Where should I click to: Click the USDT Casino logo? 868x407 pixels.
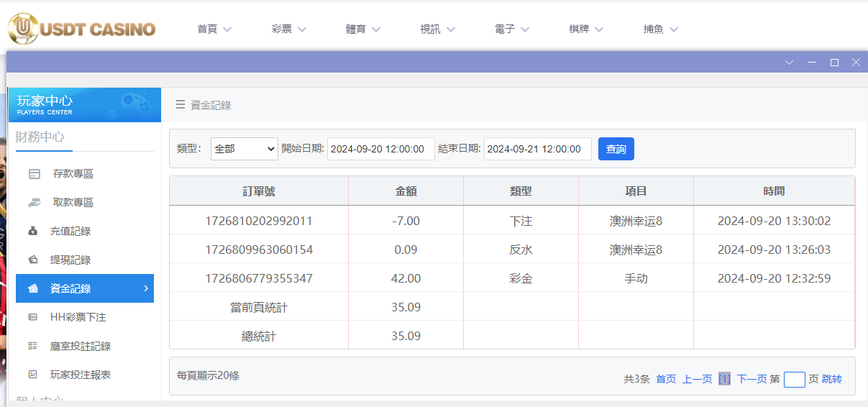coord(81,29)
